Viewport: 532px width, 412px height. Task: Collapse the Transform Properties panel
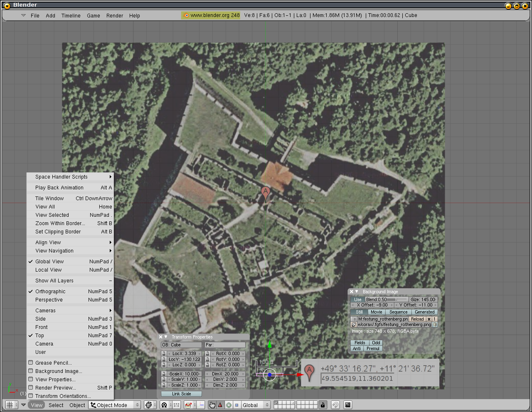(x=166, y=337)
